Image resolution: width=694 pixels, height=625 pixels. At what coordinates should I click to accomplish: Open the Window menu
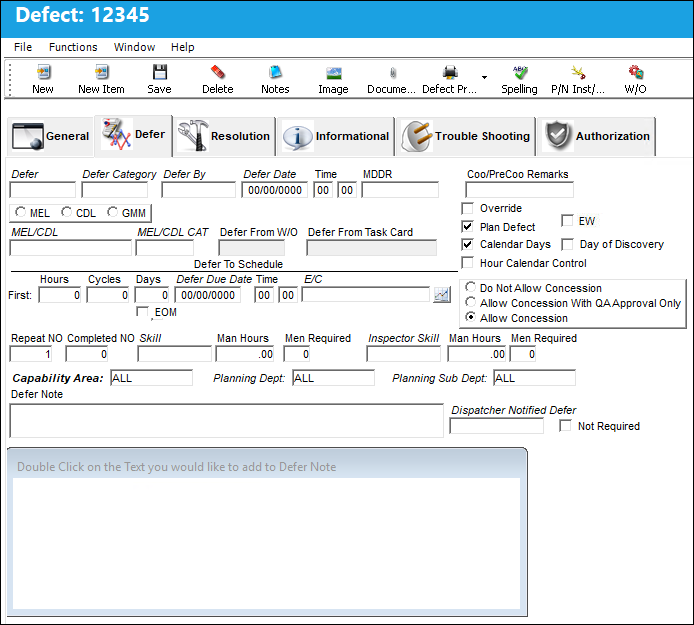[135, 47]
